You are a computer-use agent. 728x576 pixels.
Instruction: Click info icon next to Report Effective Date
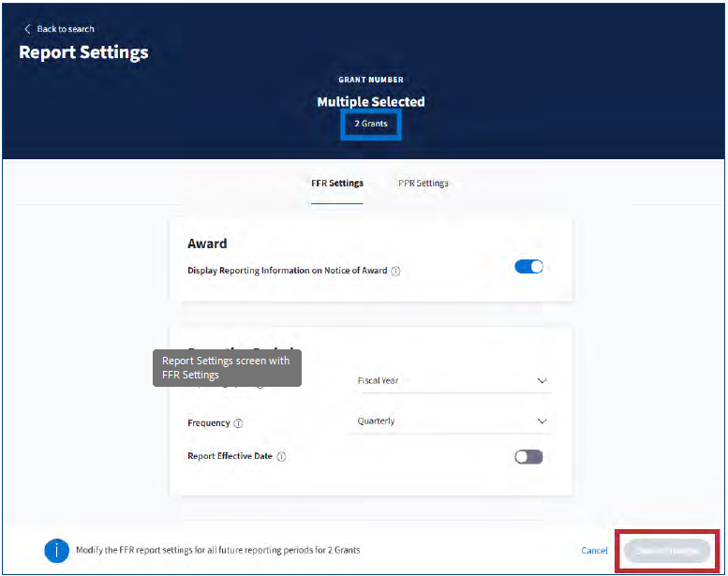[x=281, y=457]
